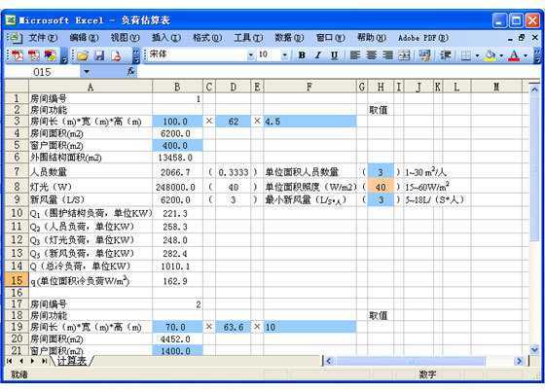The width and height of the screenshot is (545, 392).
Task: Open the fill color dropdown arrow
Action: coord(501,55)
